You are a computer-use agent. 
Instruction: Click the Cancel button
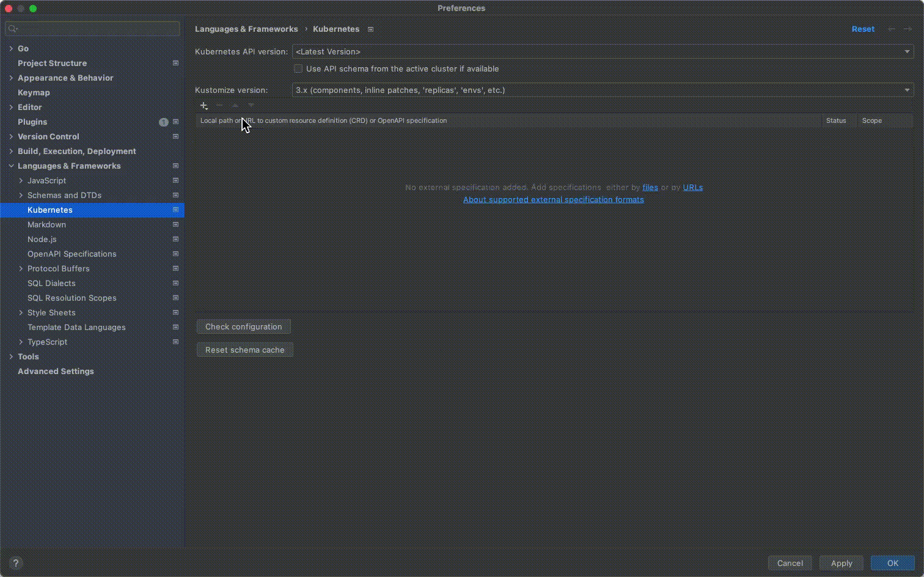pyautogui.click(x=790, y=563)
